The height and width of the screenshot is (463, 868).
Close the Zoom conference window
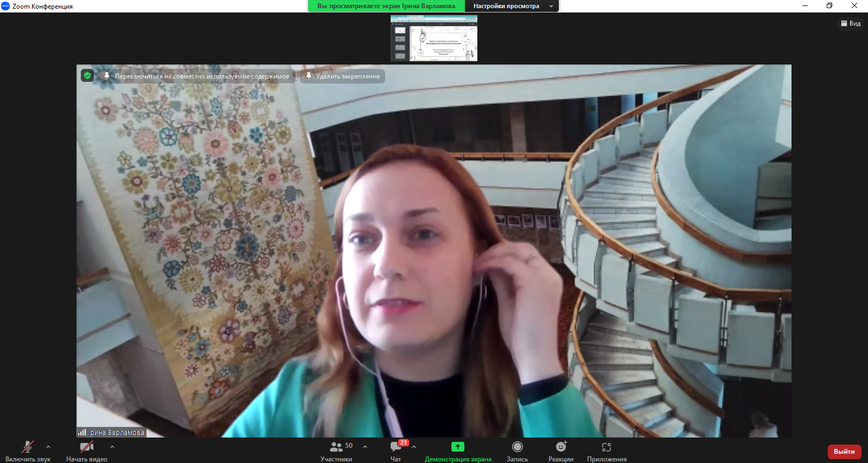854,6
